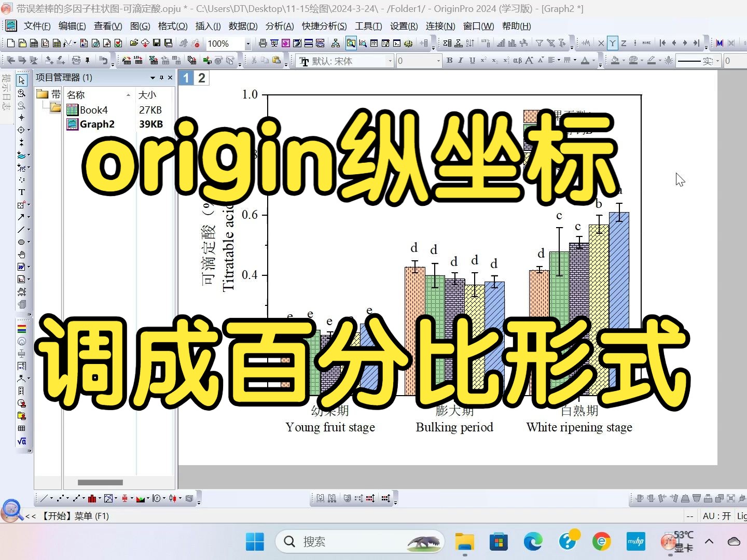747x560 pixels.
Task: Click the print icon
Action: 263,43
